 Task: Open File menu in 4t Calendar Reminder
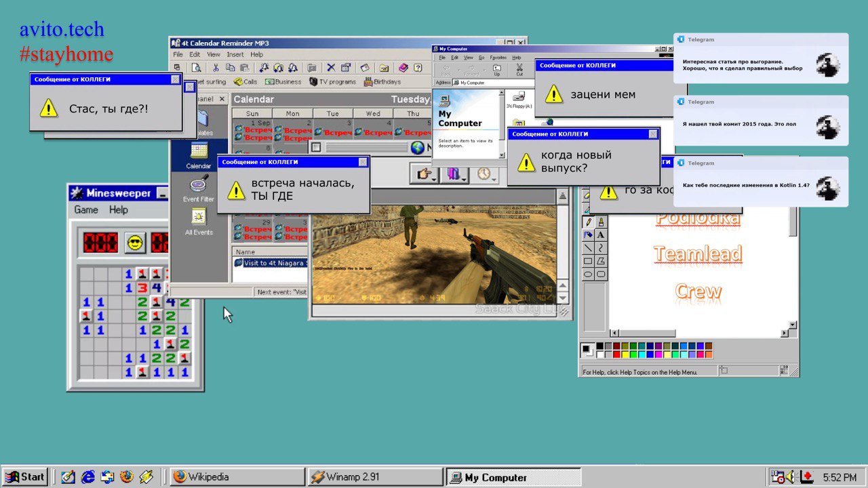178,54
